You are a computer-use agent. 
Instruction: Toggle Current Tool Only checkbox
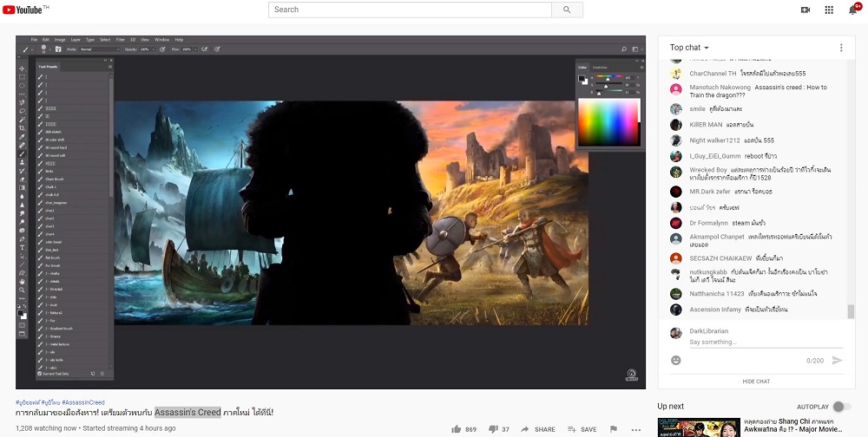40,374
